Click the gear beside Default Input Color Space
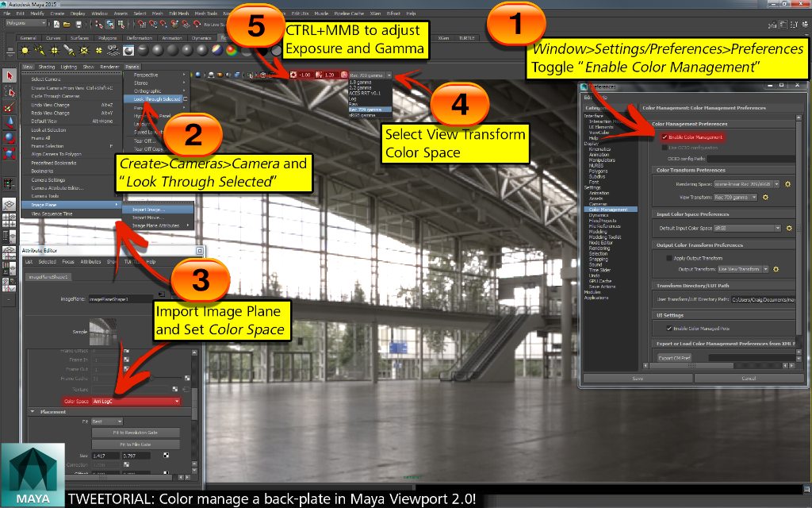Image resolution: width=812 pixels, height=508 pixels. coord(788,226)
